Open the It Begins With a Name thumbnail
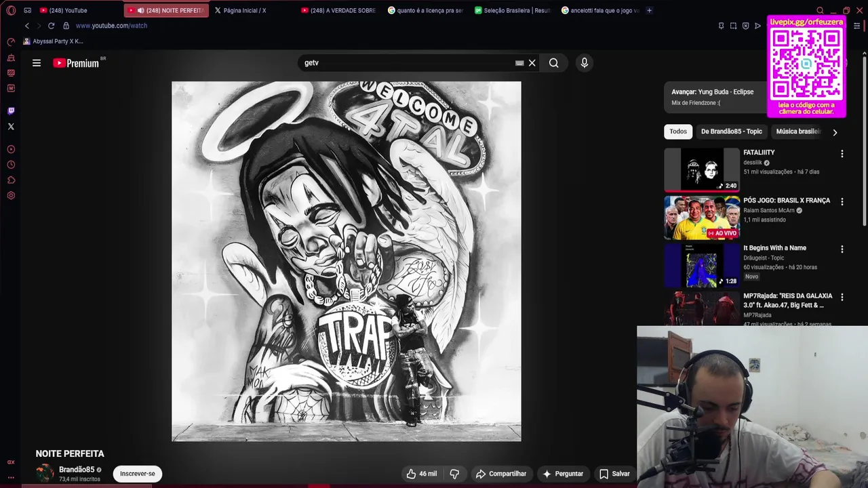This screenshot has height=488, width=868. point(702,265)
